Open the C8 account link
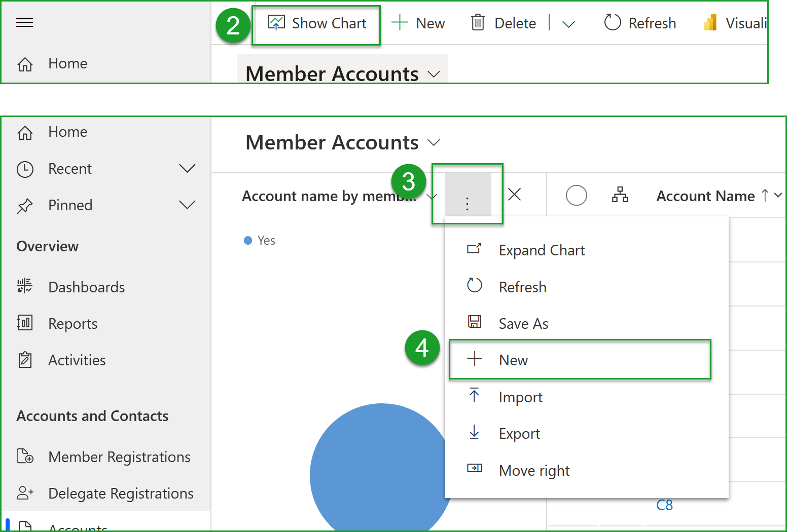 click(x=664, y=505)
